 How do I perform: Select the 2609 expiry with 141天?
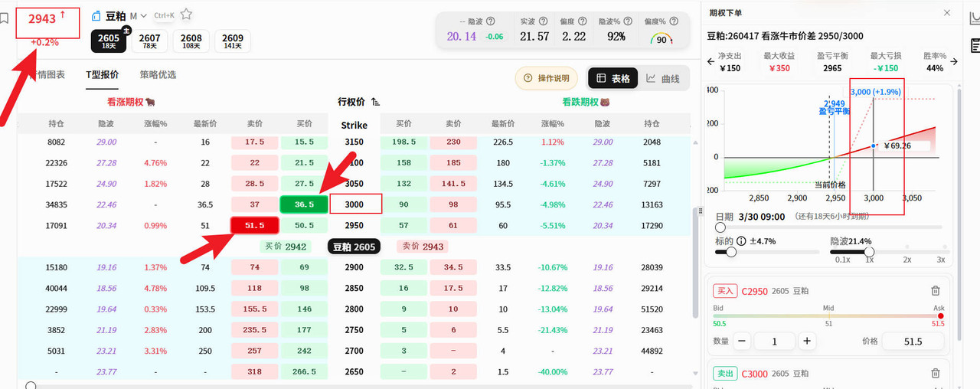233,41
